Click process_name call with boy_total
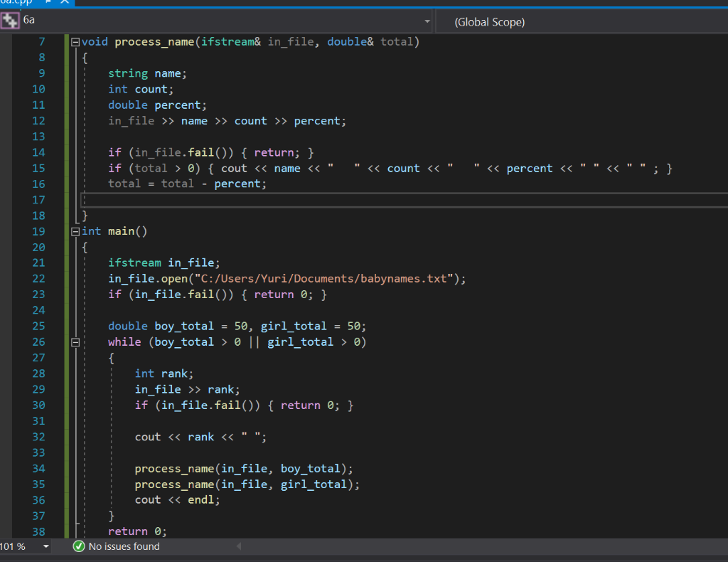Viewport: 728px width, 562px height. point(244,469)
